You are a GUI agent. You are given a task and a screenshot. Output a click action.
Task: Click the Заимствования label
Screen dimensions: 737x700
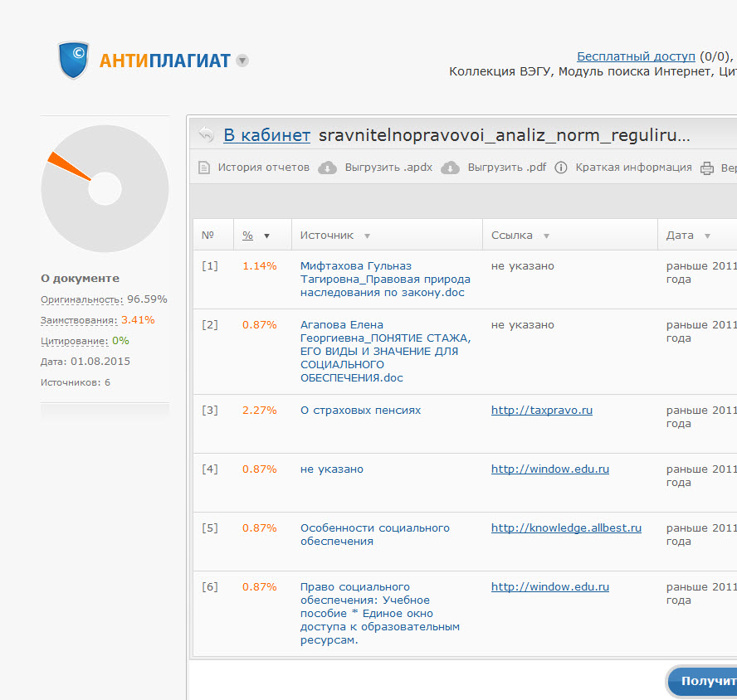pyautogui.click(x=79, y=320)
